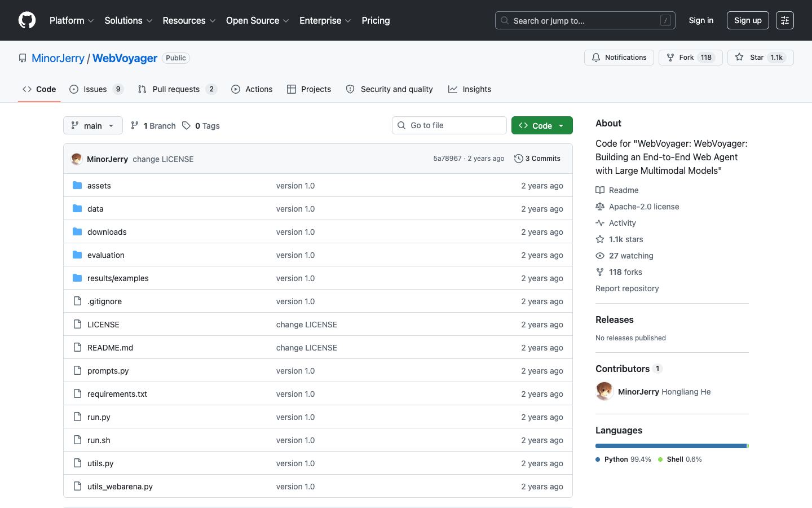Click the Sign up button

click(748, 20)
